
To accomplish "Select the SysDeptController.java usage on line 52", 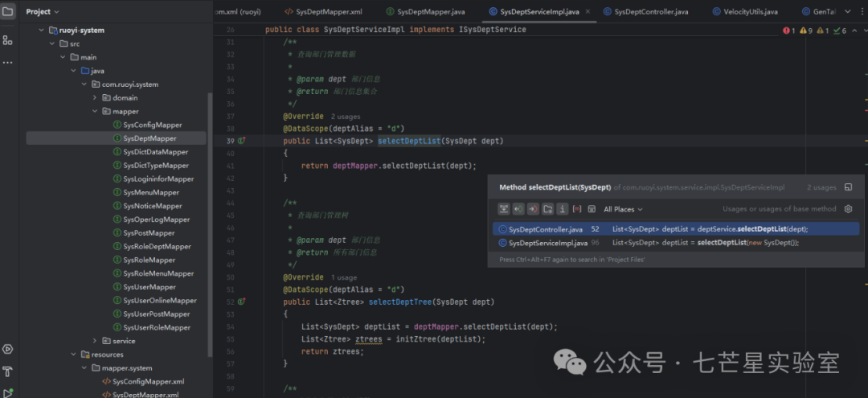I will [675, 229].
